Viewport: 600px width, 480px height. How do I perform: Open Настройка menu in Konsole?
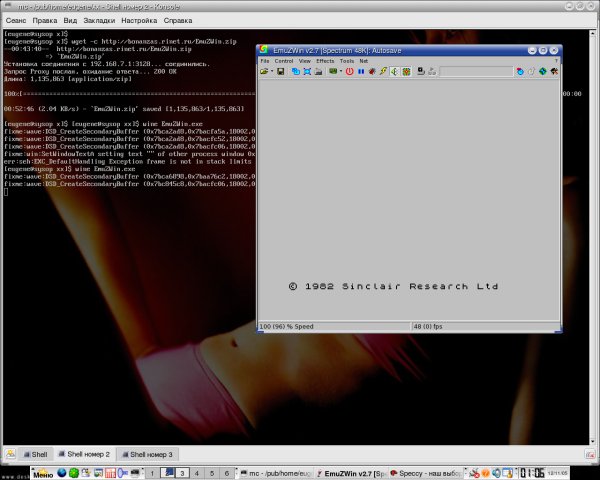click(138, 20)
